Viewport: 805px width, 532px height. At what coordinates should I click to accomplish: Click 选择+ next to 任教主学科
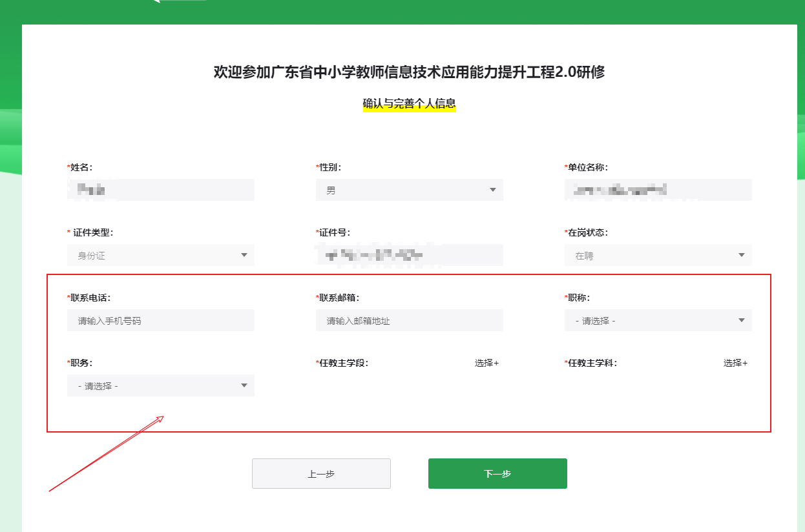735,363
